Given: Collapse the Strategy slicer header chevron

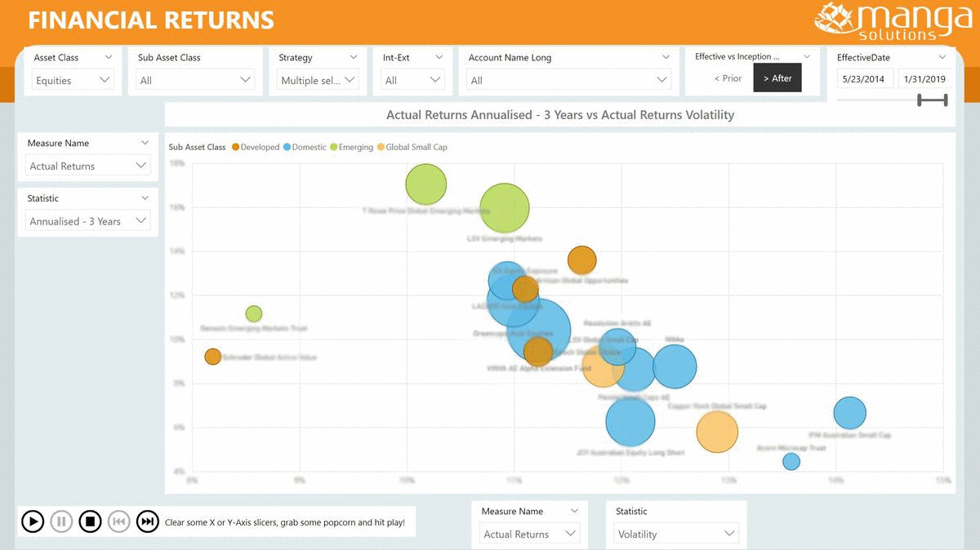Looking at the screenshot, I should tap(354, 57).
